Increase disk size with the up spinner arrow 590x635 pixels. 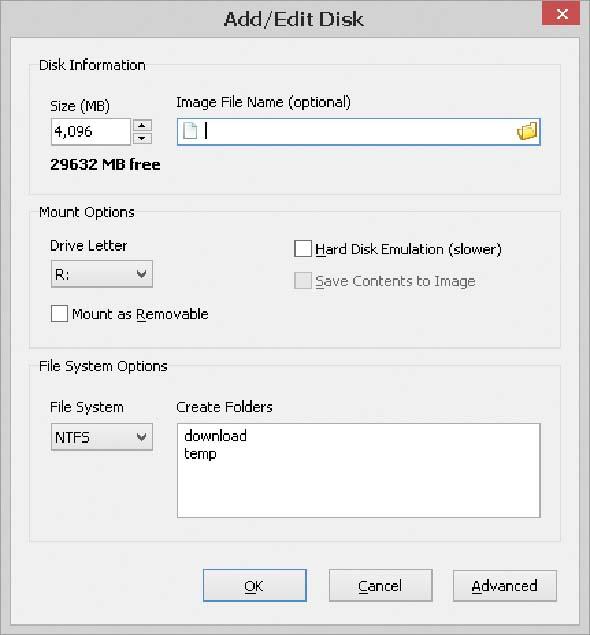tap(142, 125)
